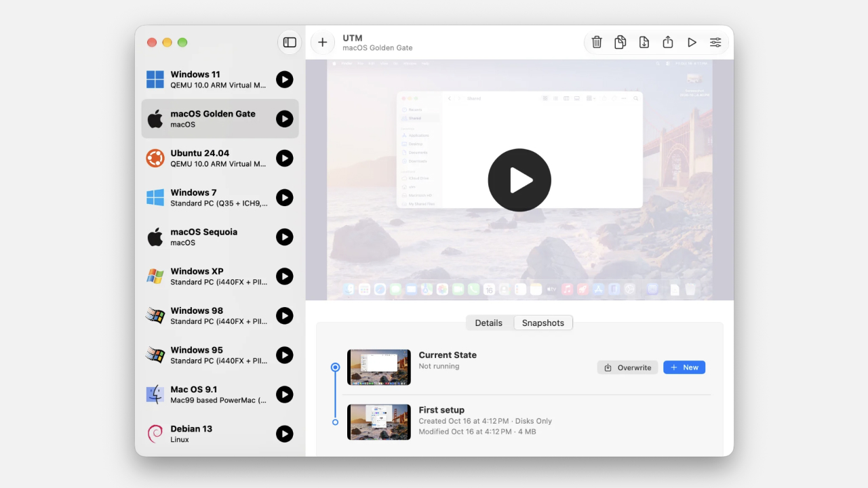Open VM settings sliders icon
868x488 pixels.
715,42
